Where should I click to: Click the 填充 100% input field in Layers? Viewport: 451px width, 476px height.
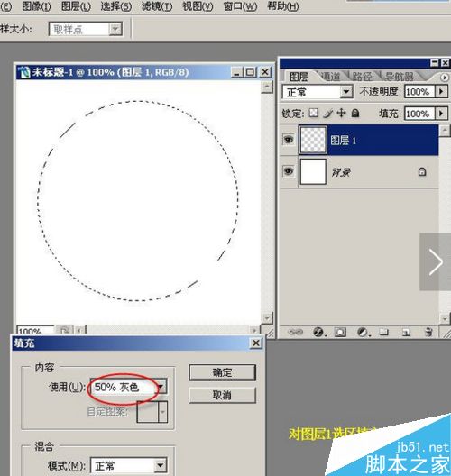click(x=419, y=114)
